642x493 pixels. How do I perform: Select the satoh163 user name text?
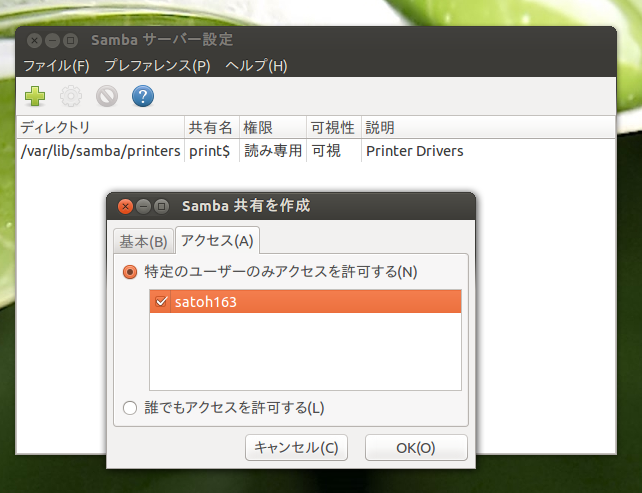click(x=206, y=302)
